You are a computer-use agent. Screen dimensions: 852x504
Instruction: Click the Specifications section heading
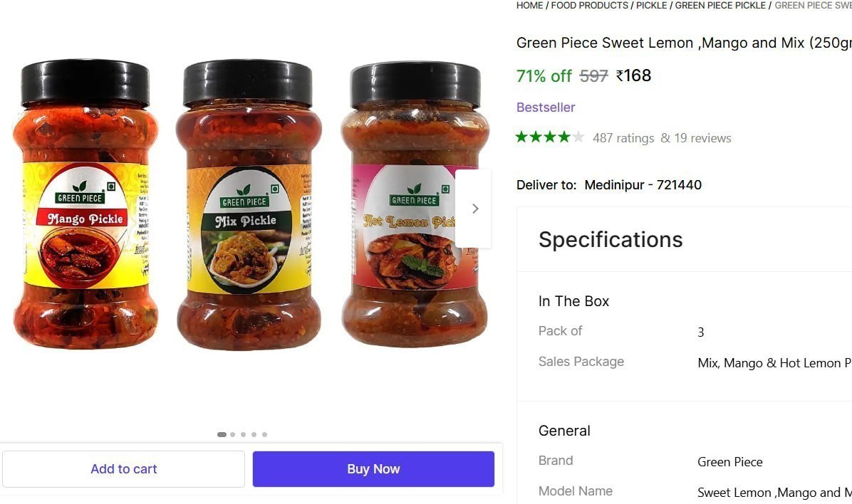tap(611, 239)
